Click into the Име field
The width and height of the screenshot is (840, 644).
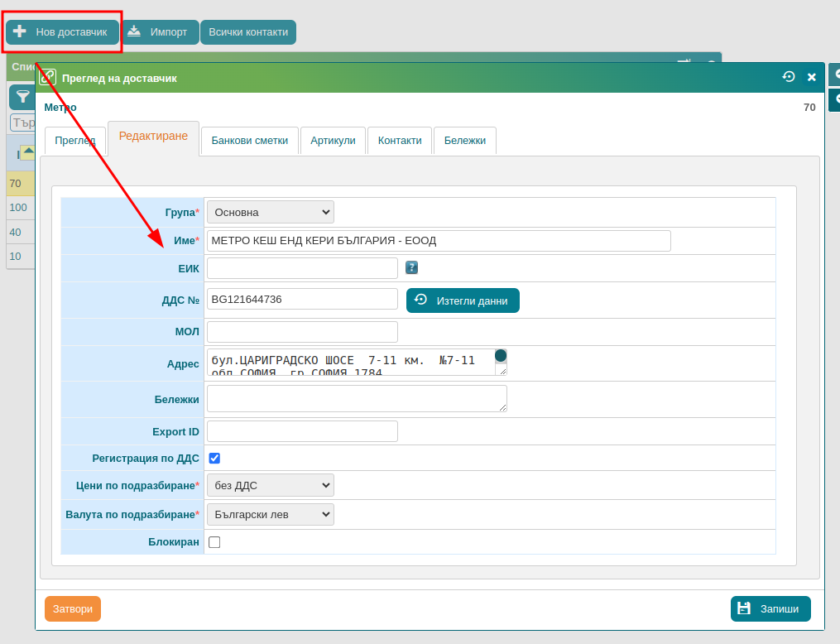(x=439, y=241)
